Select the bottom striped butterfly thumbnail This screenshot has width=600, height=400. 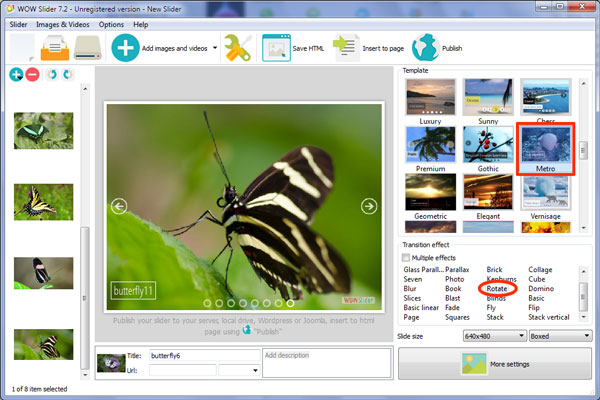pyautogui.click(x=44, y=344)
